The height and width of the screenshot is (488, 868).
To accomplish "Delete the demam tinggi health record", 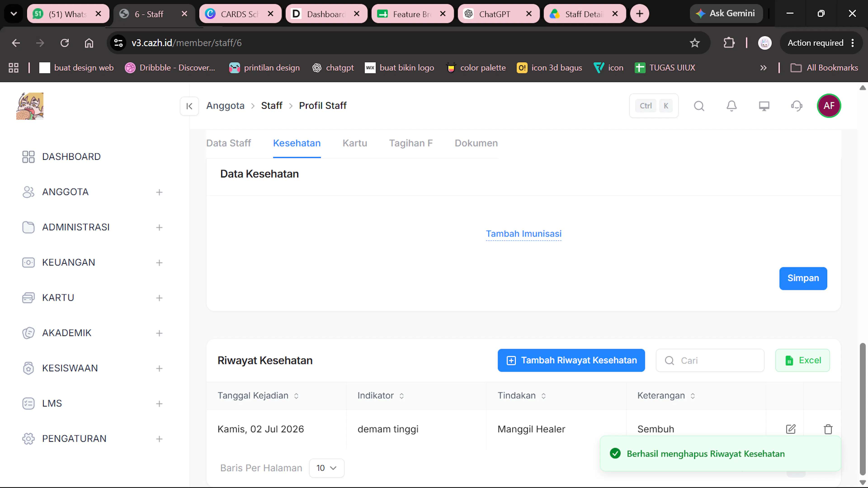I will pos(828,429).
